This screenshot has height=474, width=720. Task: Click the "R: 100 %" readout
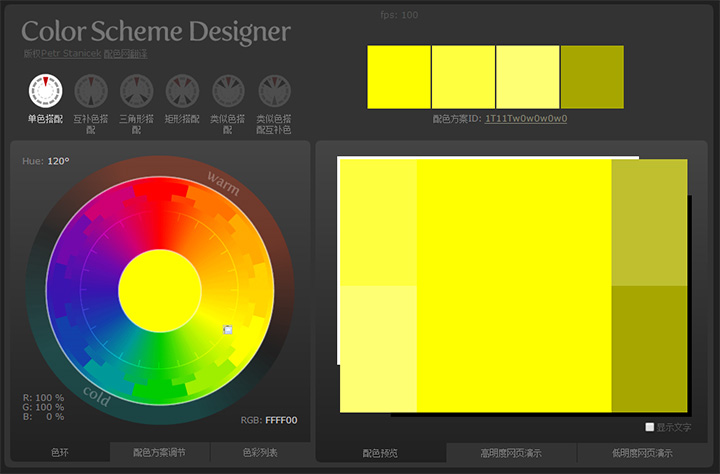44,398
